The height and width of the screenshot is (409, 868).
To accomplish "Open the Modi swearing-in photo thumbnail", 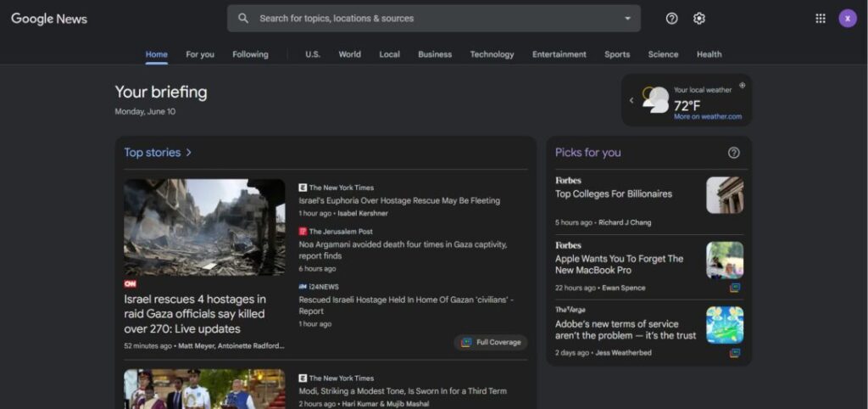I will 204,389.
